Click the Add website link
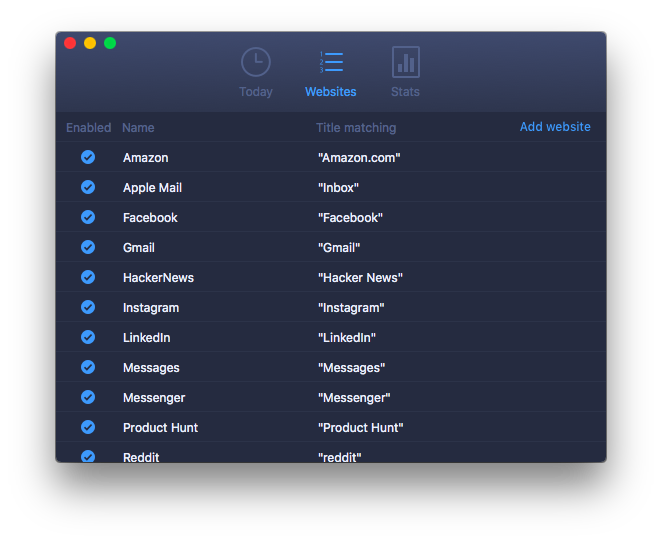The image size is (662, 542). [x=555, y=127]
